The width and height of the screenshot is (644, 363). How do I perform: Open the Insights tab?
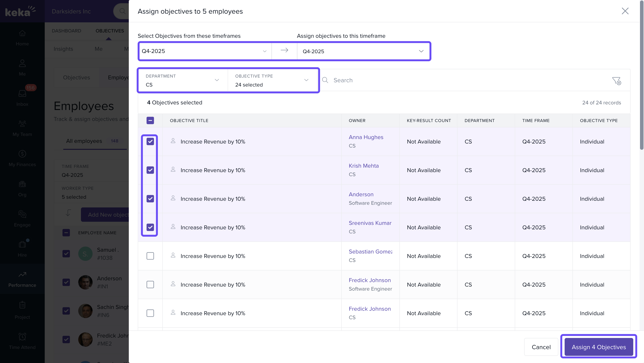click(63, 49)
